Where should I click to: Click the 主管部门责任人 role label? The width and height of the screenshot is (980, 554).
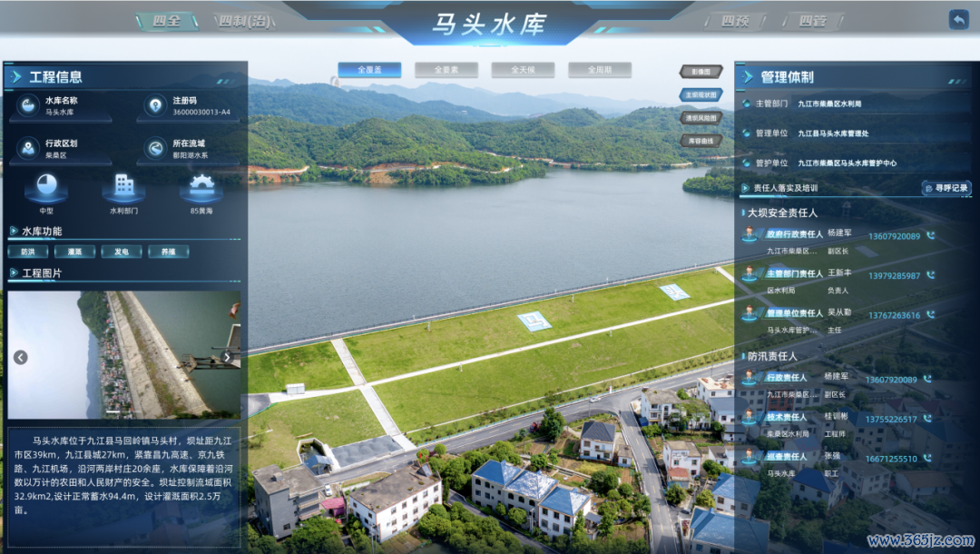click(x=795, y=273)
